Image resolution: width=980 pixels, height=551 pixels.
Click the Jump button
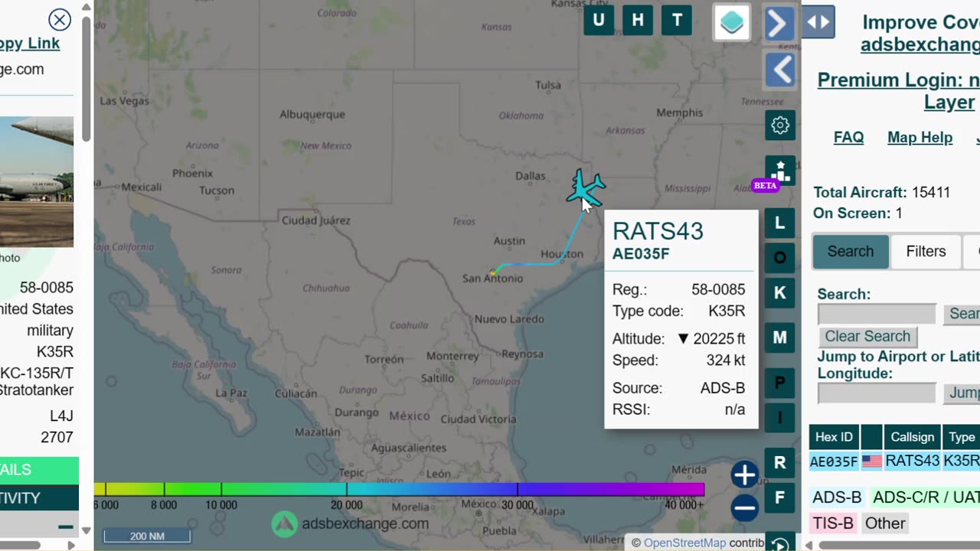click(962, 393)
